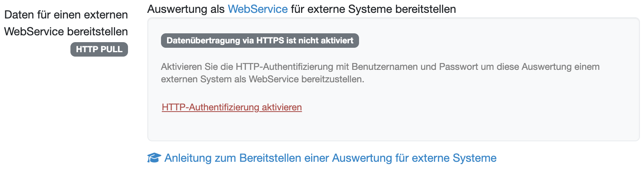The height and width of the screenshot is (171, 644).
Task: Open the blue WebService link in the heading
Action: 258,9
